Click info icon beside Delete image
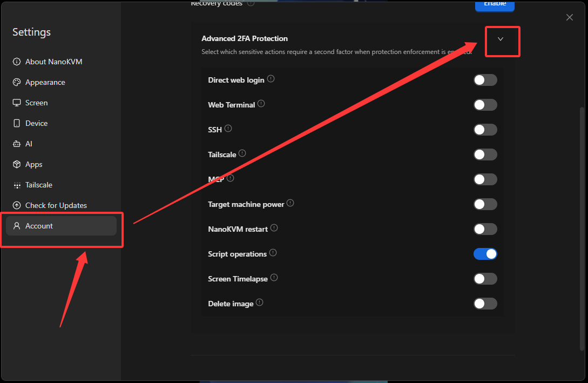 260,303
